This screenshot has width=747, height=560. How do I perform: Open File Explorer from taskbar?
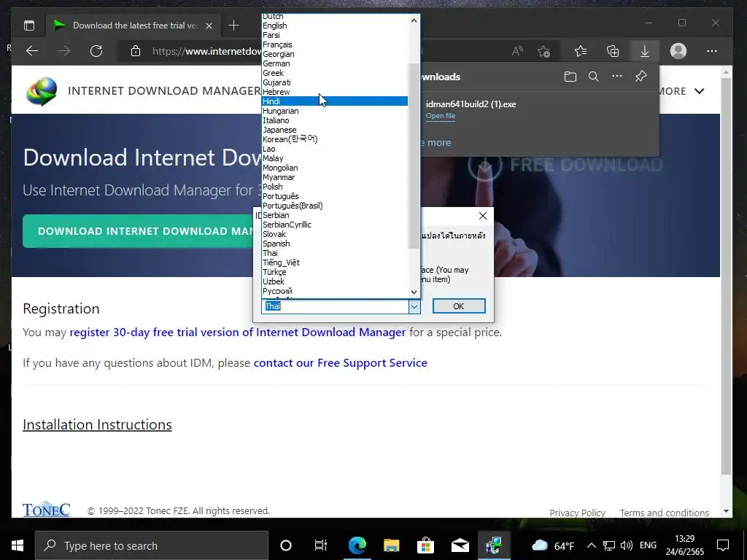(391, 545)
